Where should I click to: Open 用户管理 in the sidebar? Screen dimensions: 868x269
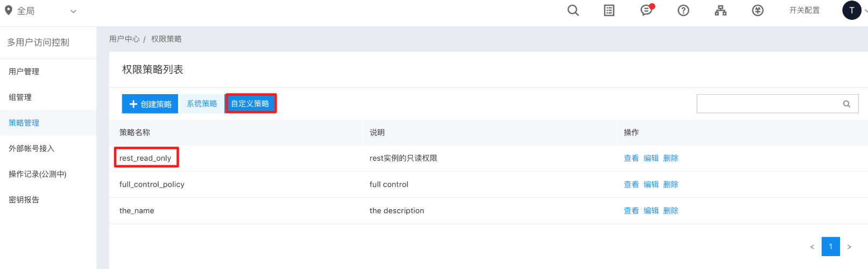[x=24, y=72]
